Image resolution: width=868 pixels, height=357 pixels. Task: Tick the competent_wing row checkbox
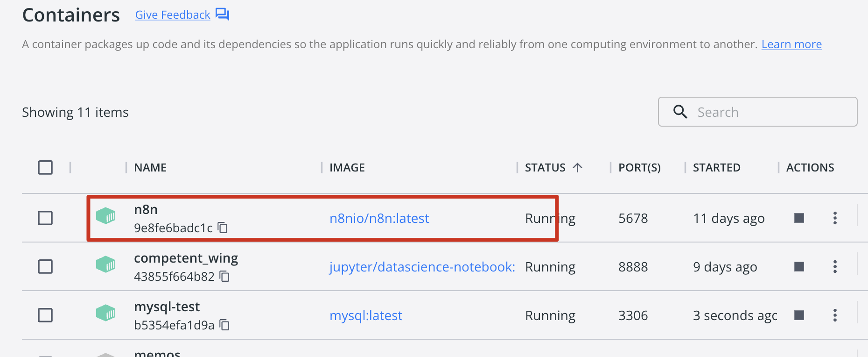[x=45, y=267]
